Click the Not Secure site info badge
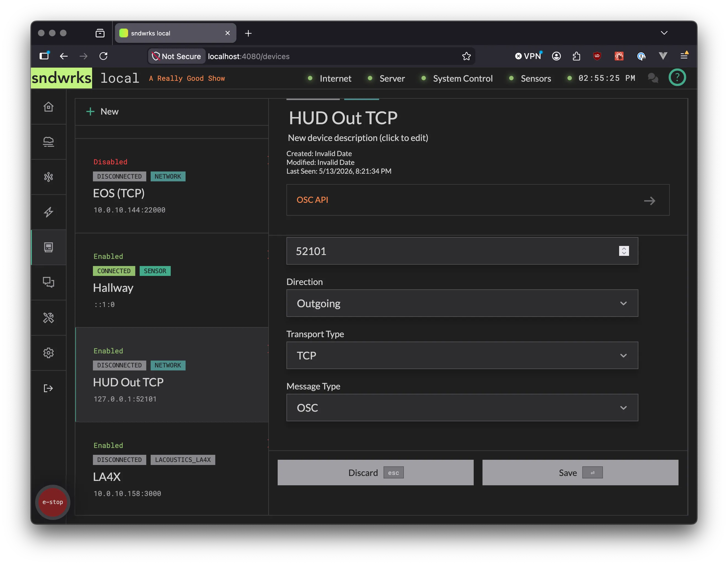 (x=176, y=56)
